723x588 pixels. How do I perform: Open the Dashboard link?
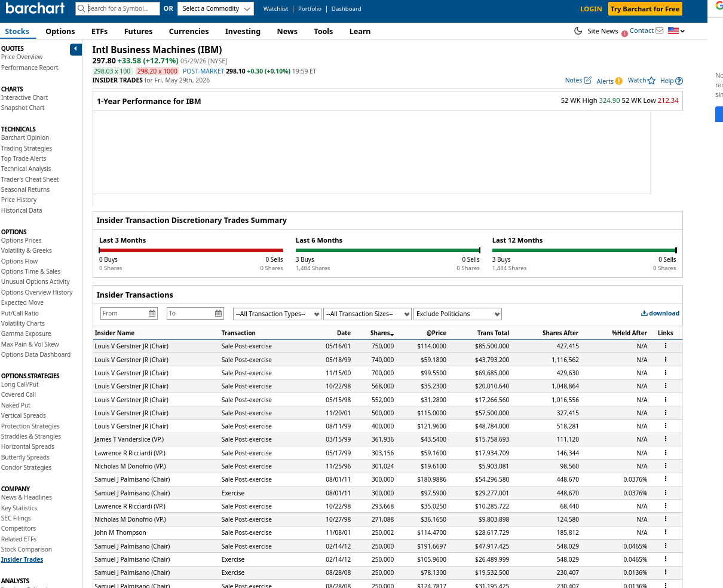tap(347, 8)
